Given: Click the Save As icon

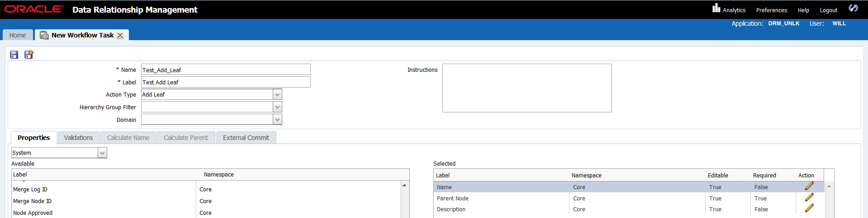Looking at the screenshot, I should point(29,55).
